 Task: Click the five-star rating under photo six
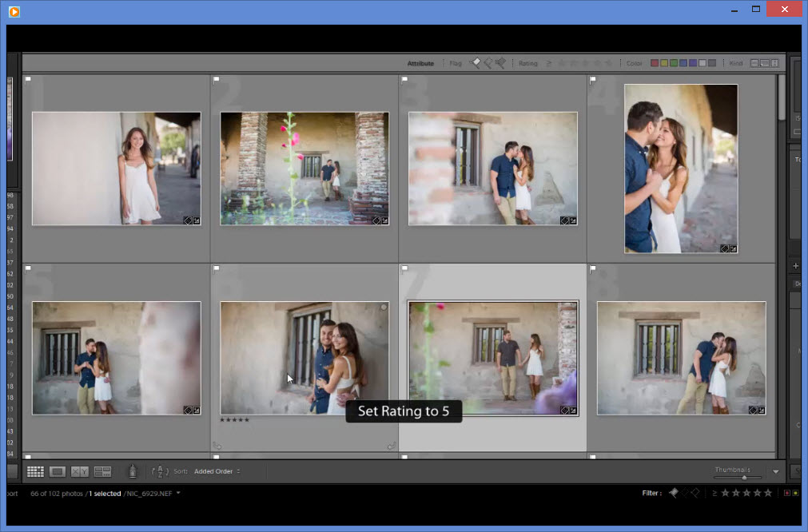click(x=234, y=420)
